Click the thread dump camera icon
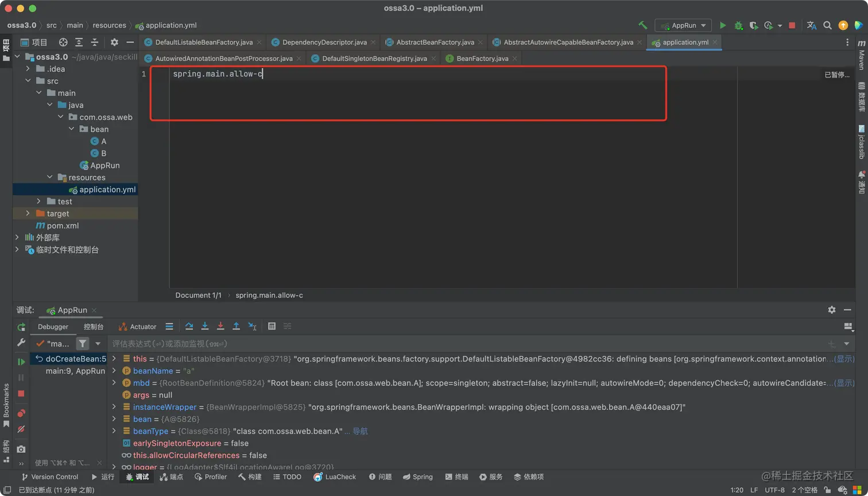Screen dimensions: 868x496 pos(21,449)
